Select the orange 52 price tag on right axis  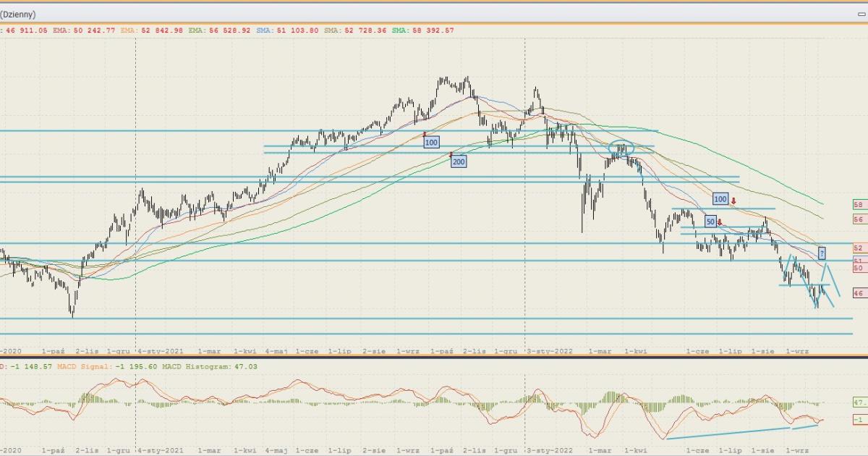coord(859,248)
